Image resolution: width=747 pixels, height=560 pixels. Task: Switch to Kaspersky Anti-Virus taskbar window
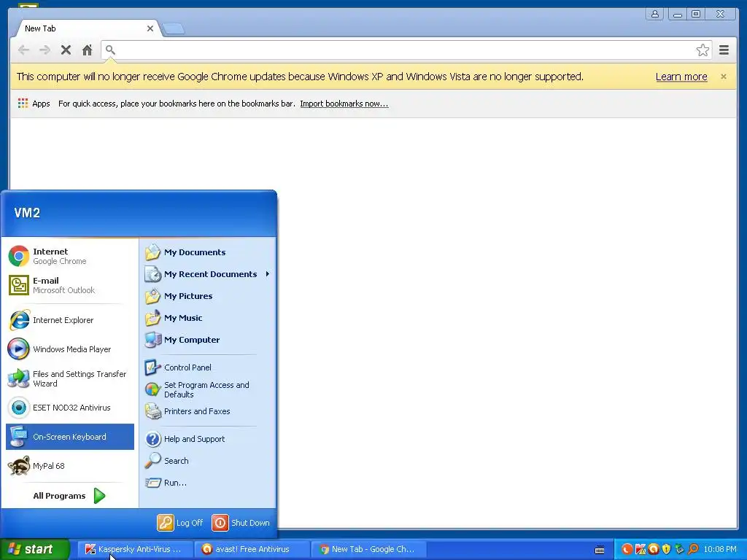[135, 550]
